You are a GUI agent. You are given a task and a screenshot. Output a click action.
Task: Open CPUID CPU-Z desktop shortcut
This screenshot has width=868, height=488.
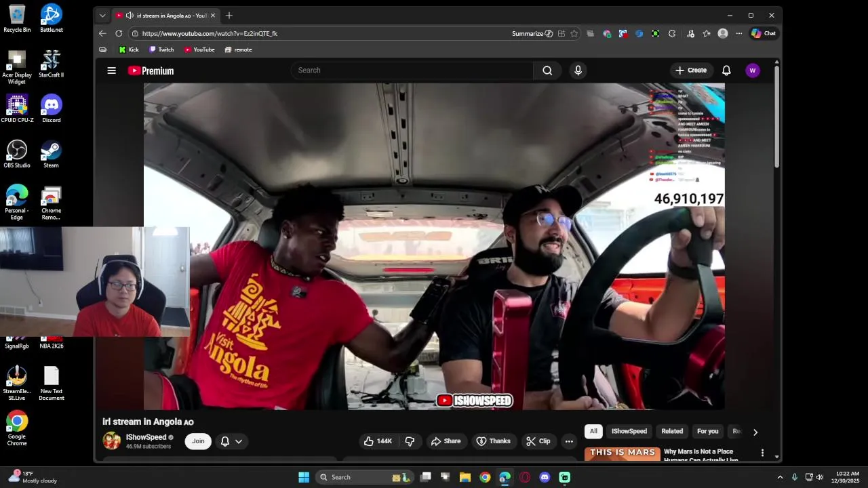(x=17, y=108)
